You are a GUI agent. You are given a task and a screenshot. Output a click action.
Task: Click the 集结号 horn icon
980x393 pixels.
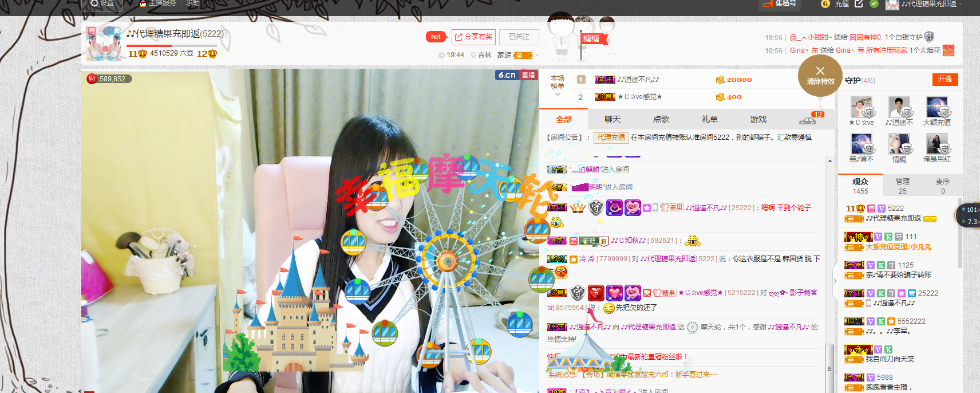[768, 4]
